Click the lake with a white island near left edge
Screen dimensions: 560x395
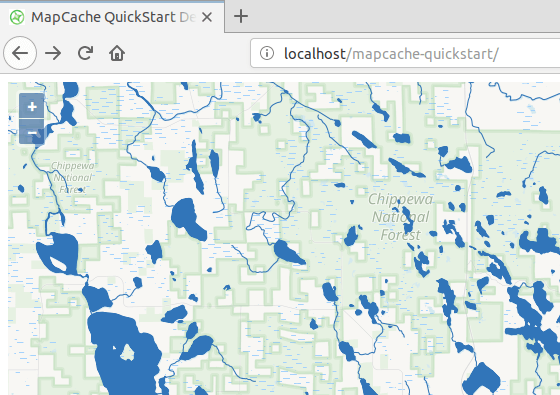click(59, 253)
